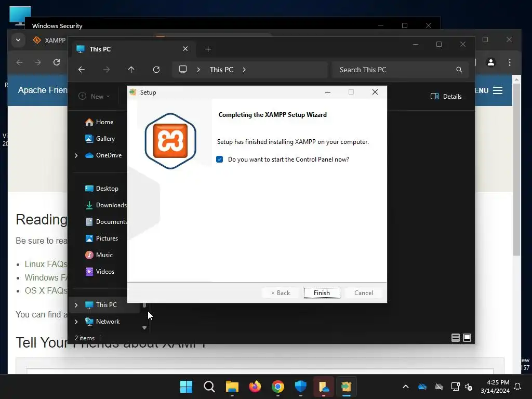Open the volume muted tray icon
The width and height of the screenshot is (532, 399).
pos(469,387)
